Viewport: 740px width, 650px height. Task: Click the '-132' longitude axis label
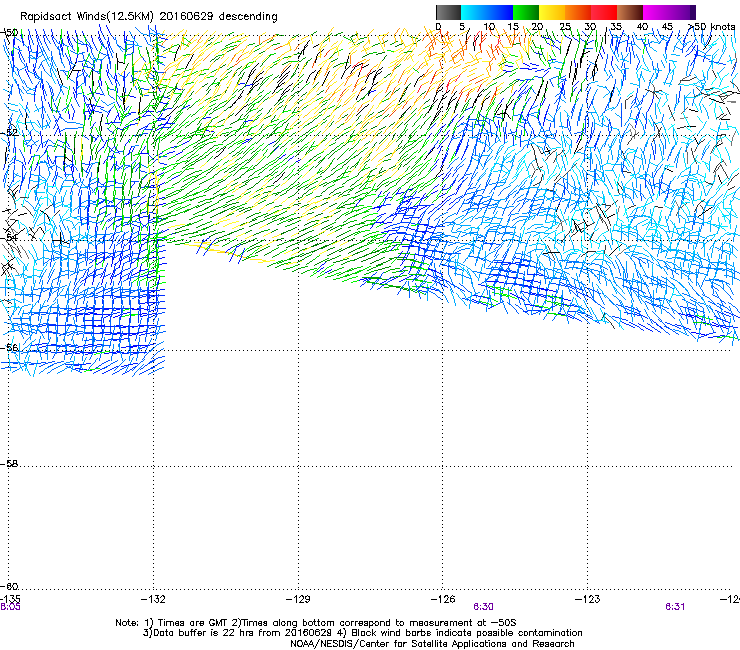tap(153, 599)
